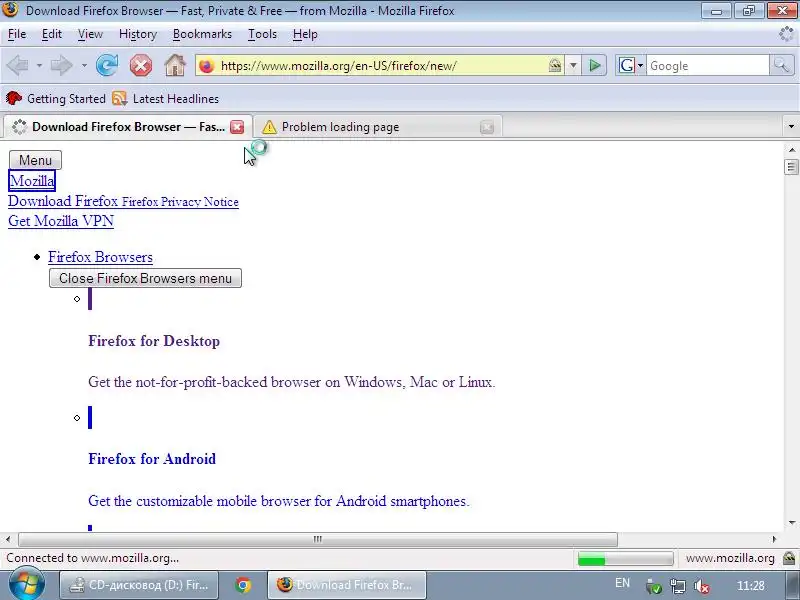Screen dimensions: 800x600
Task: Click the network tray icon
Action: point(678,586)
